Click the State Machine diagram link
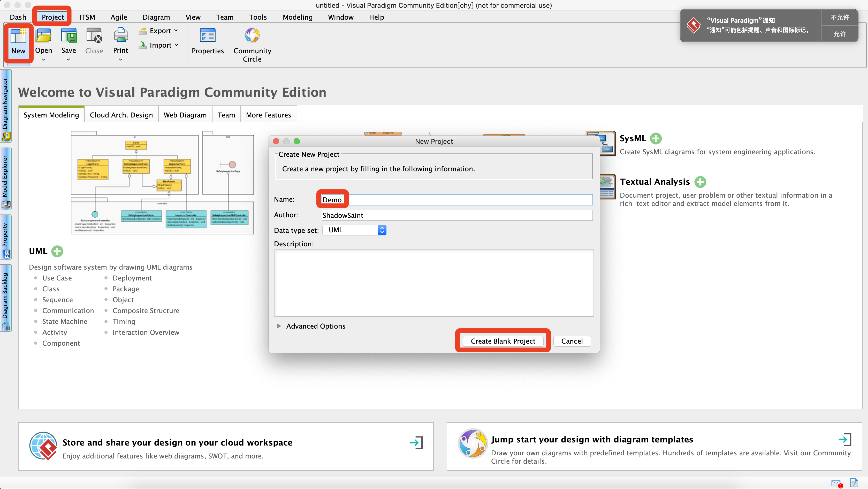Viewport: 868px width, 489px height. click(65, 321)
